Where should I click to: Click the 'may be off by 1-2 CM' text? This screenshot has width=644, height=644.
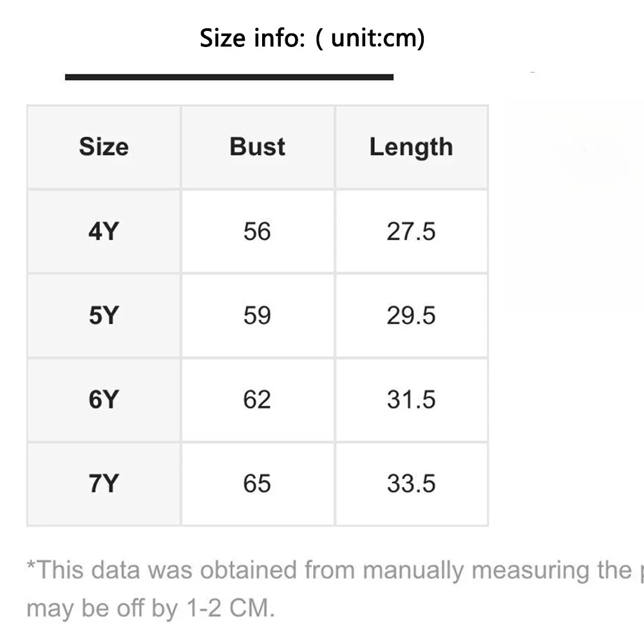[x=151, y=608]
